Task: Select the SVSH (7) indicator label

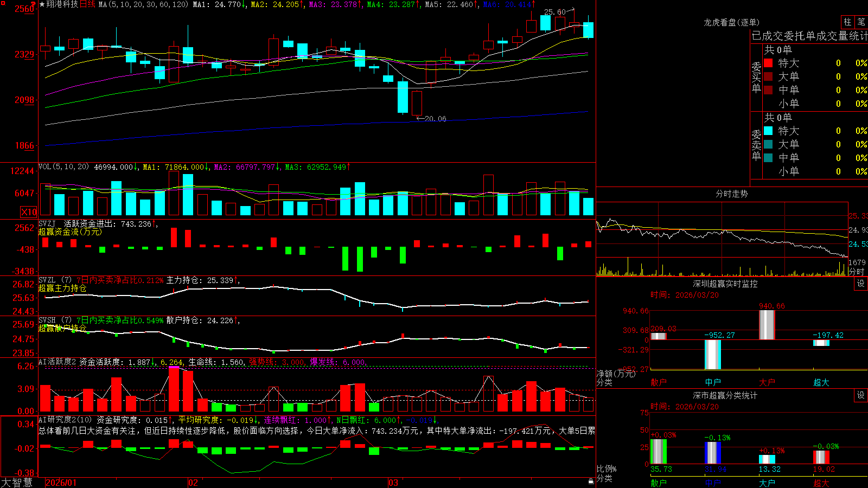Action: tap(55, 320)
